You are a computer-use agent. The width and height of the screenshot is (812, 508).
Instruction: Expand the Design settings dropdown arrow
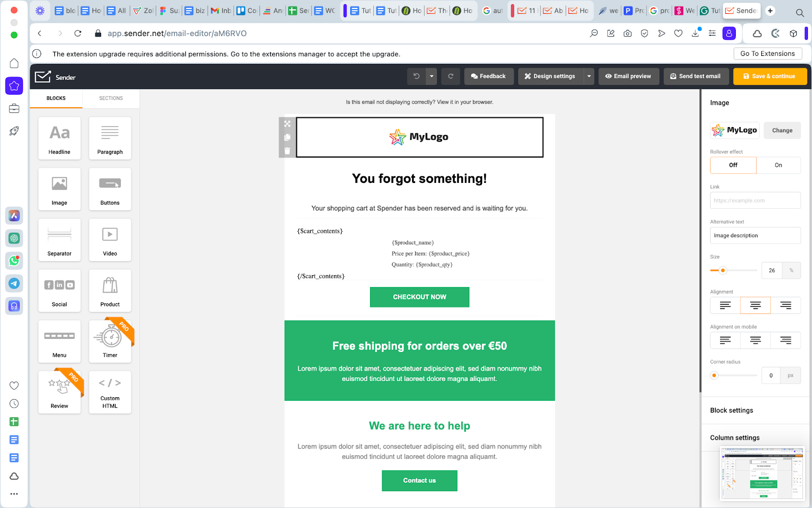[x=589, y=76]
